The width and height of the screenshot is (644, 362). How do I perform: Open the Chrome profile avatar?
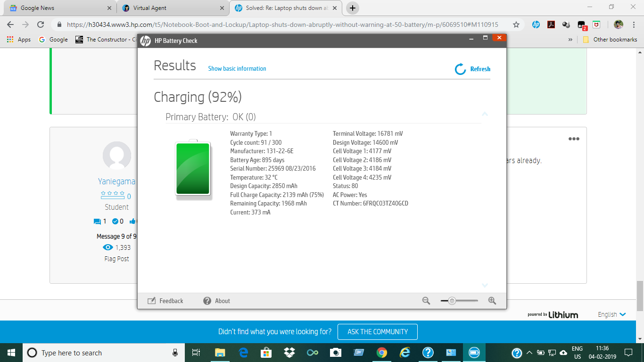click(x=619, y=25)
